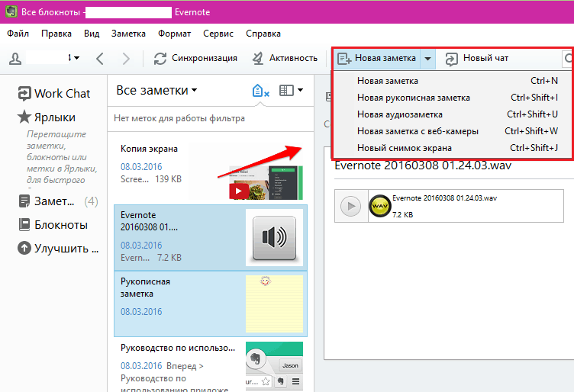Click the Evernote elephant icon in title bar
Viewport: 574px width, 392px height.
[11, 11]
